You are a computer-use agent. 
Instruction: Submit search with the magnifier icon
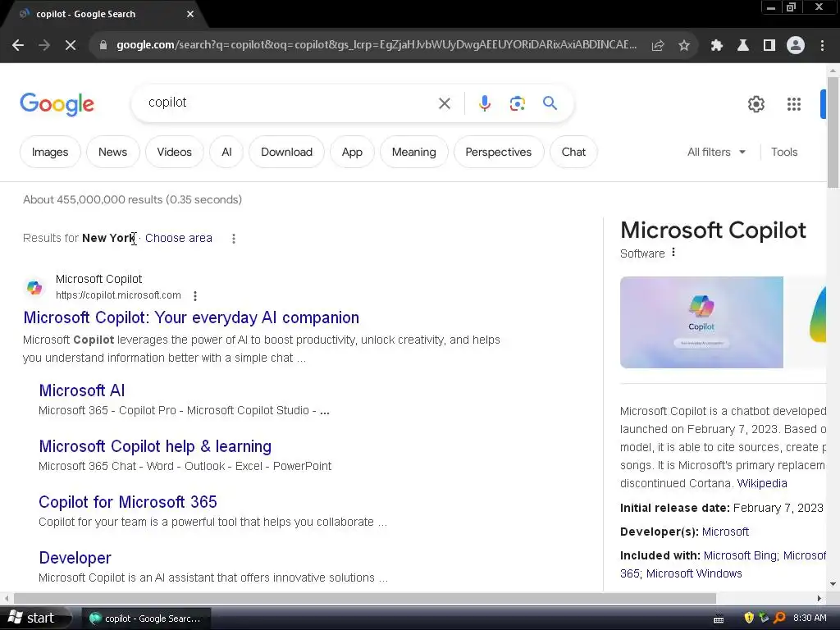coord(550,103)
